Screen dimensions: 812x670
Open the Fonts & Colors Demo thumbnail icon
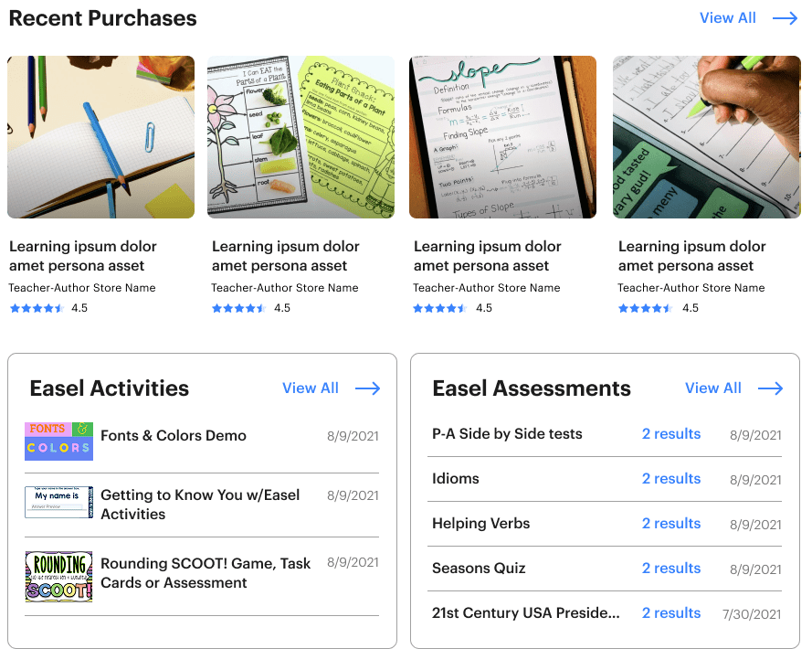pos(59,441)
